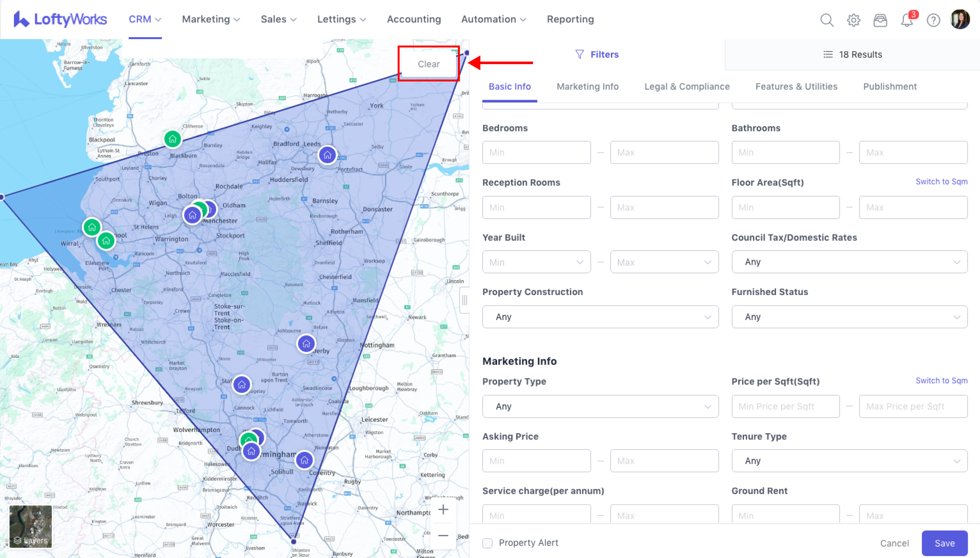Clear the drawn map area
The image size is (980, 558).
click(428, 64)
